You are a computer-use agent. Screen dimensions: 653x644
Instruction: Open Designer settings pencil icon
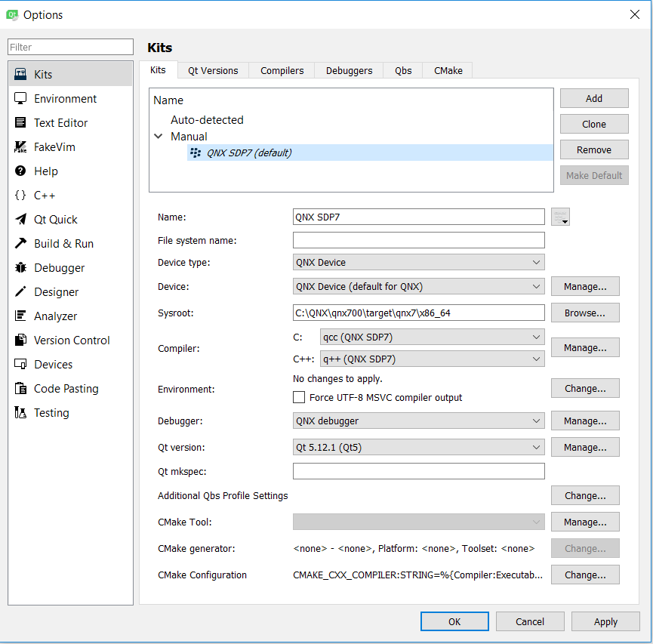[x=20, y=291]
